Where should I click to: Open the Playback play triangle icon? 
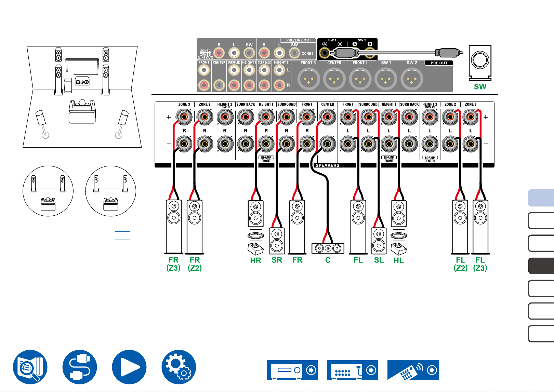[129, 367]
